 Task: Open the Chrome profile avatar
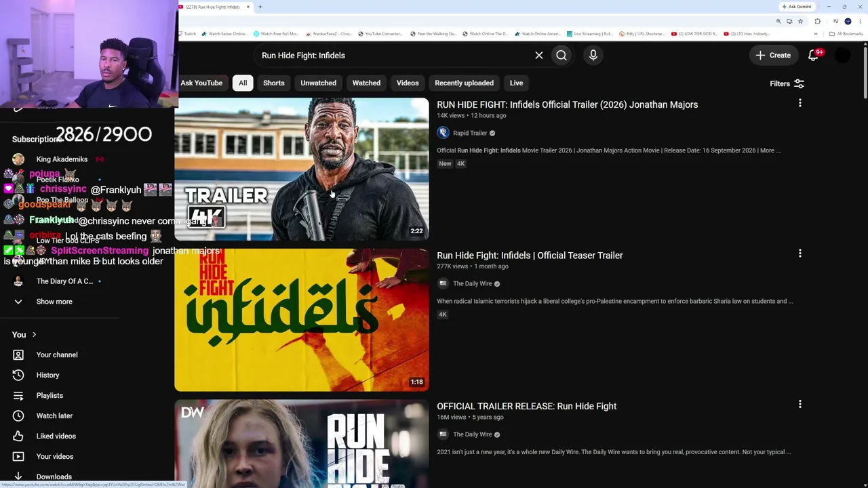848,21
